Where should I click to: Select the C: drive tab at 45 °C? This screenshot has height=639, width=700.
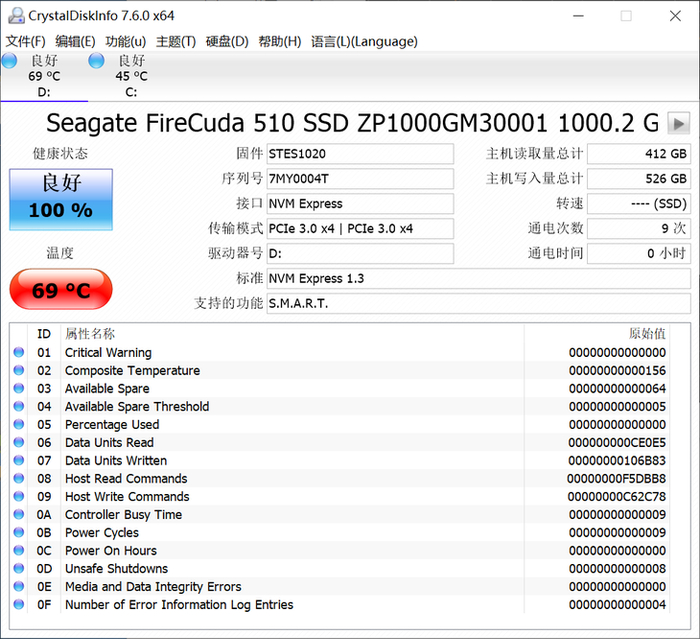pos(131,76)
